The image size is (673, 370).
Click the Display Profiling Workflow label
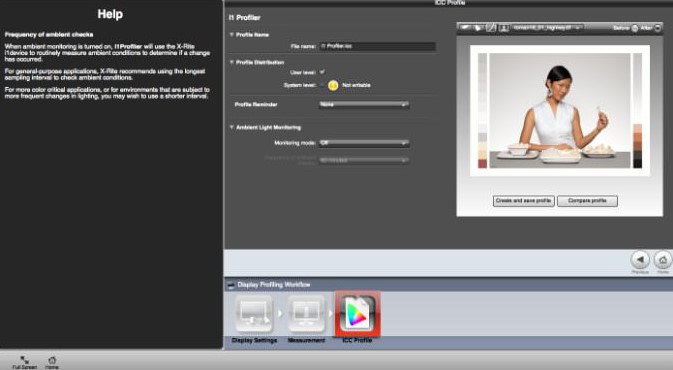point(274,285)
